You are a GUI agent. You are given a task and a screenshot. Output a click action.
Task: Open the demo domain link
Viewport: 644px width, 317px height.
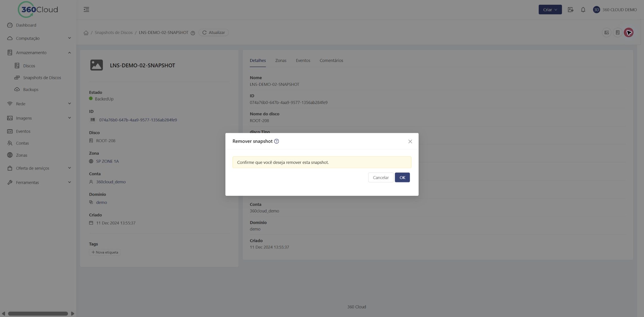pyautogui.click(x=101, y=202)
